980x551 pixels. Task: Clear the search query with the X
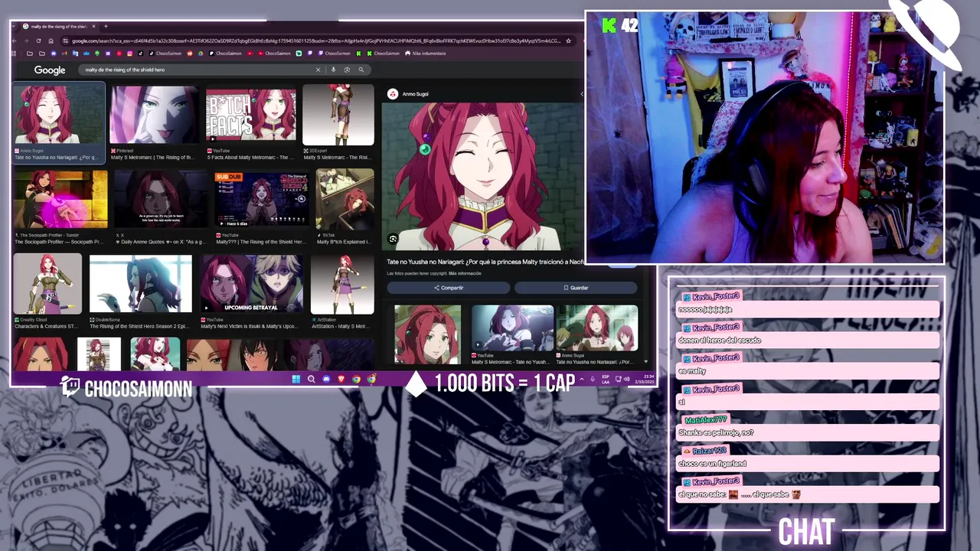pyautogui.click(x=318, y=70)
